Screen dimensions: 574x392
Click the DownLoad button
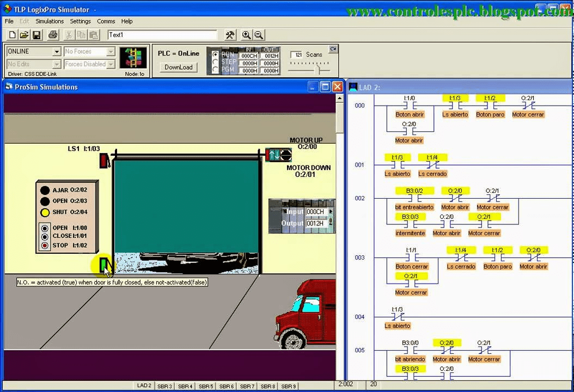tap(178, 67)
